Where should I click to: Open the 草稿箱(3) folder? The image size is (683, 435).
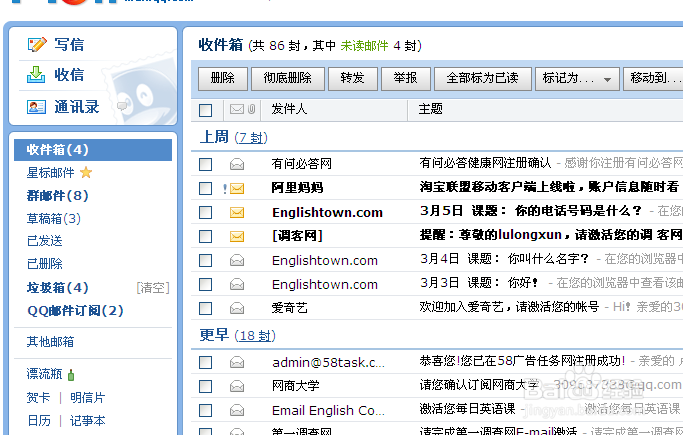(54, 219)
